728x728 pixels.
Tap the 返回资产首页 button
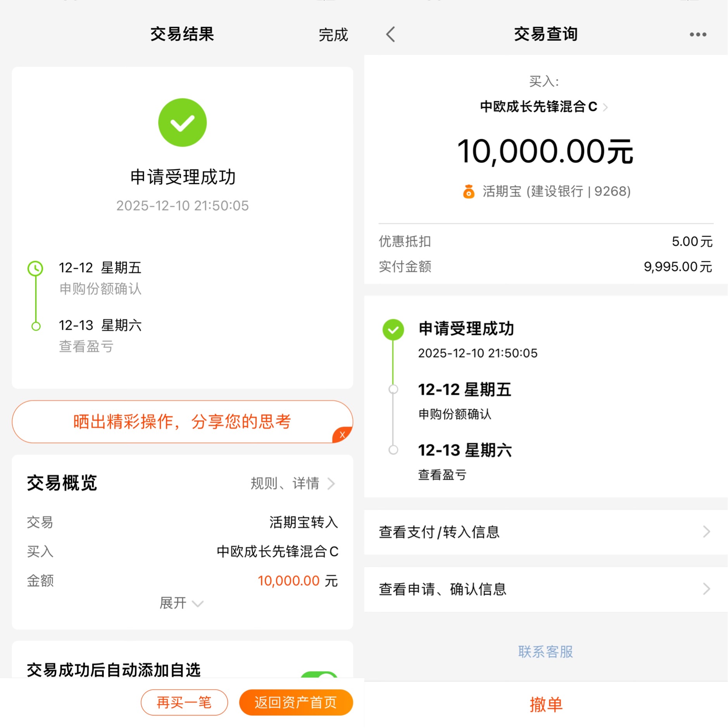(296, 702)
